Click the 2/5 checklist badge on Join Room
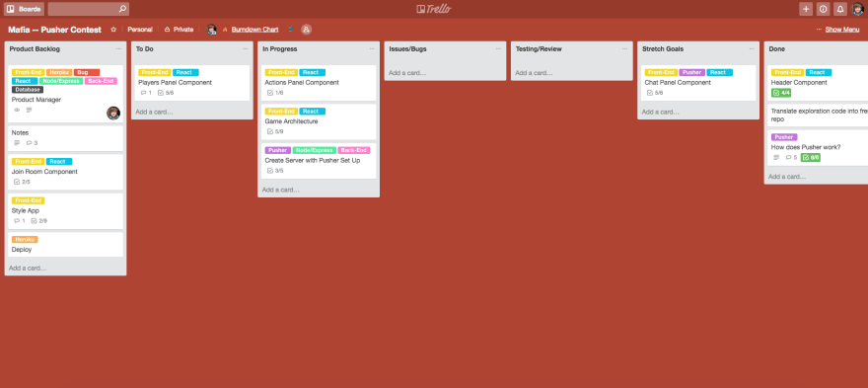The height and width of the screenshot is (388, 868). (22, 182)
